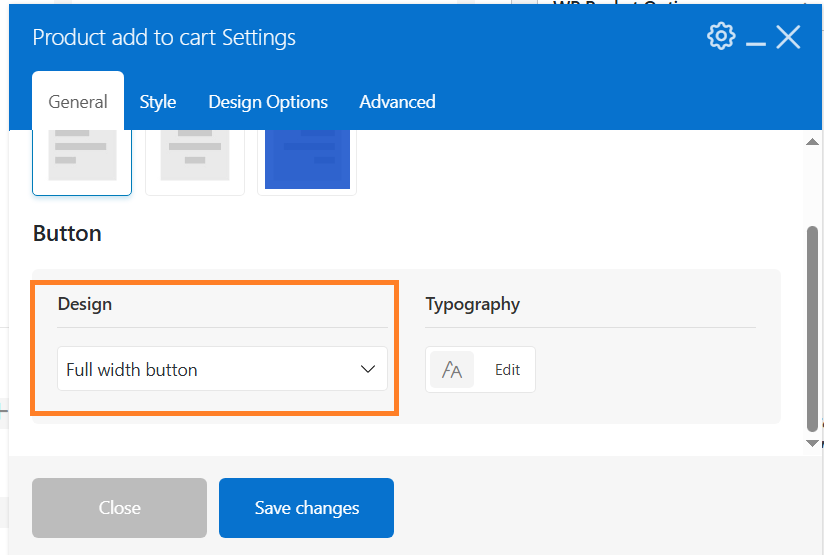Open the settings gear icon in header
Viewport: 824px width, 555px height.
[721, 36]
